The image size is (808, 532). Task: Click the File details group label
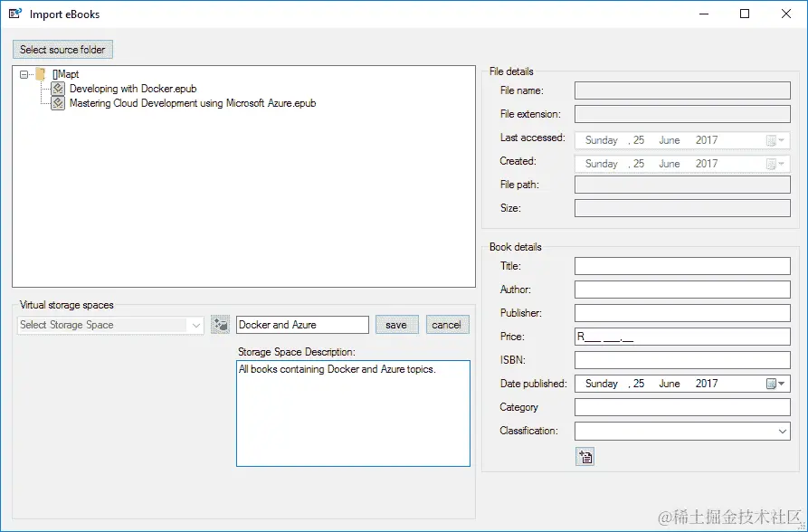[511, 71]
